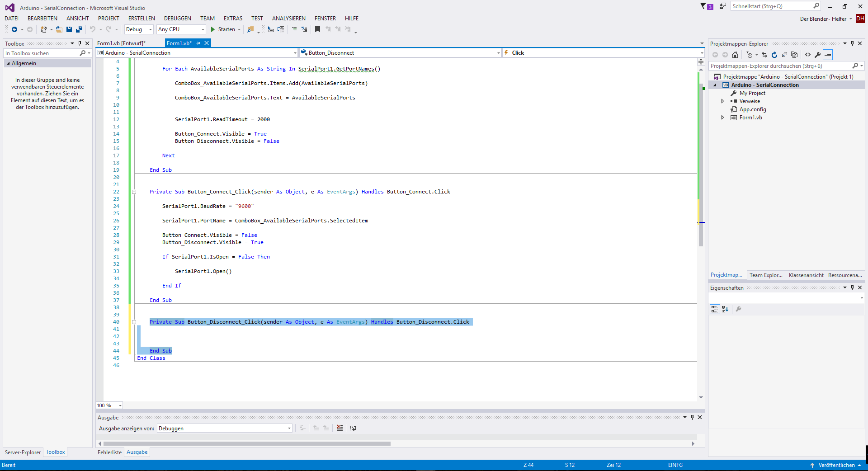
Task: Open the 100% editor zoom control
Action: point(108,405)
